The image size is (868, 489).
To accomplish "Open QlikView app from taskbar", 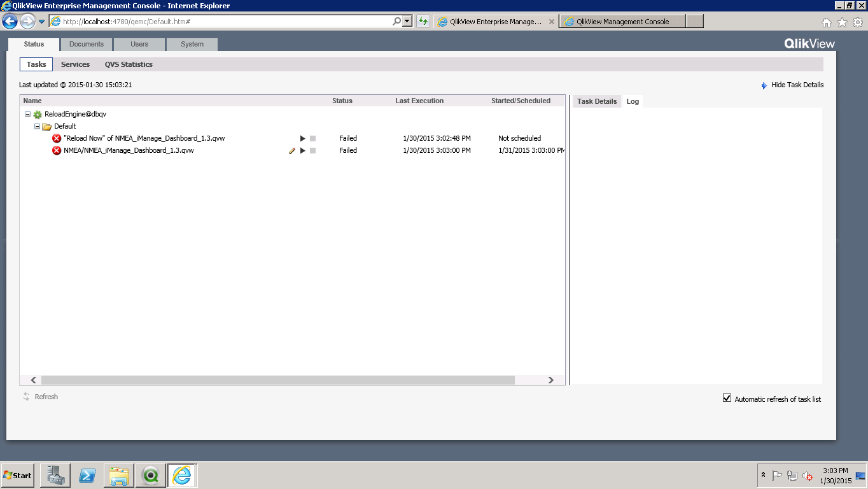I will 150,475.
